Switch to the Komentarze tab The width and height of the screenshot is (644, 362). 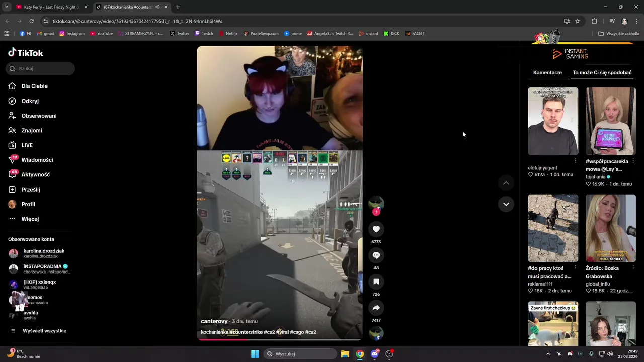547,72
